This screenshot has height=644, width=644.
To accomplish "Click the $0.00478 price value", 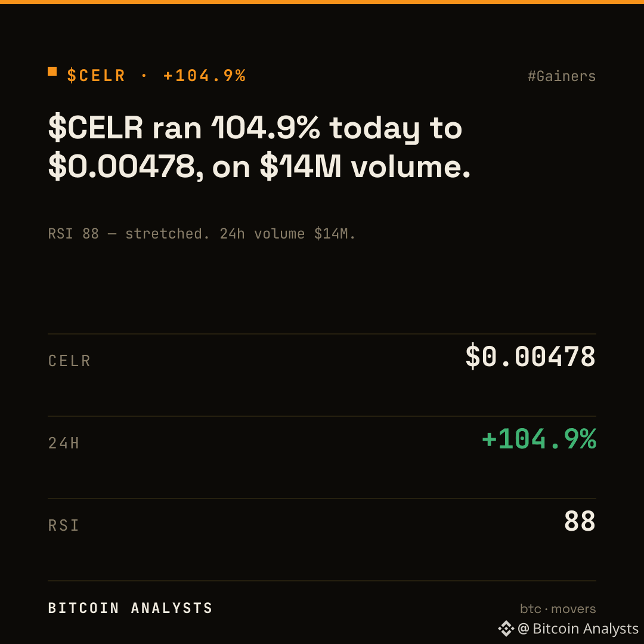I will coord(530,356).
